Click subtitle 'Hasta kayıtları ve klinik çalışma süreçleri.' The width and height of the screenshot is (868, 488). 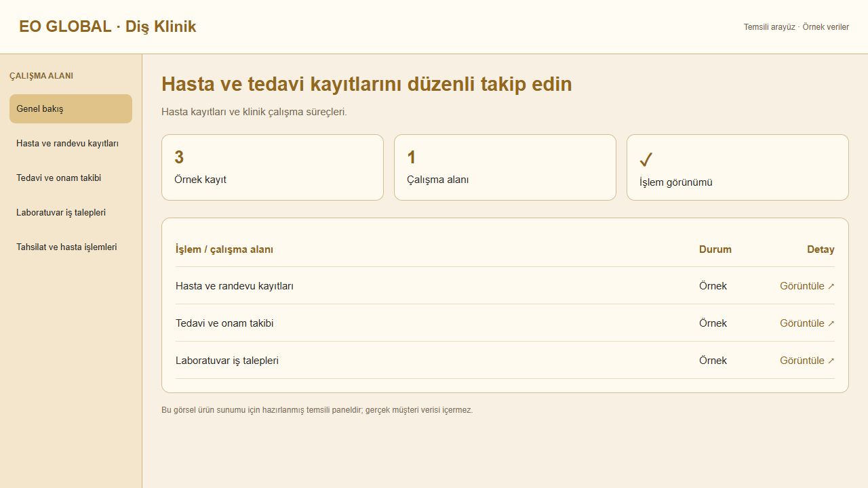pyautogui.click(x=254, y=112)
